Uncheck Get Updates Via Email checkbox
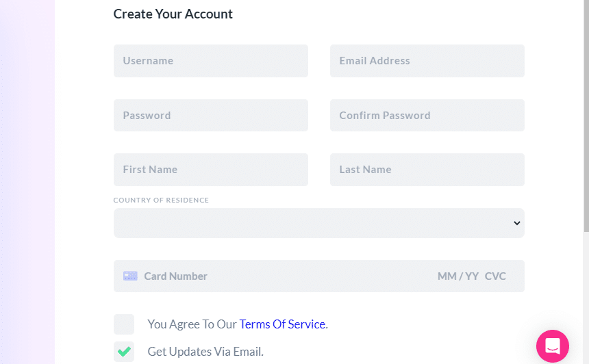 pyautogui.click(x=124, y=352)
